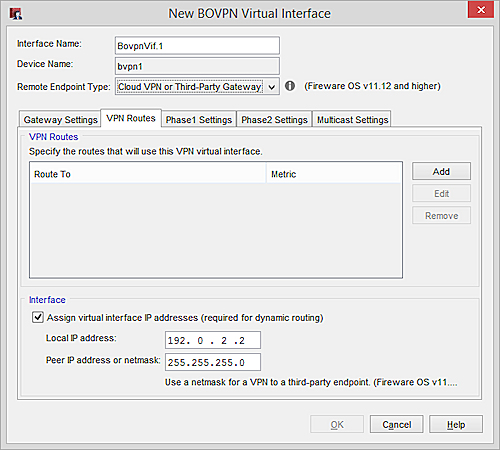Open the Phase1 Settings tab

coord(199,119)
